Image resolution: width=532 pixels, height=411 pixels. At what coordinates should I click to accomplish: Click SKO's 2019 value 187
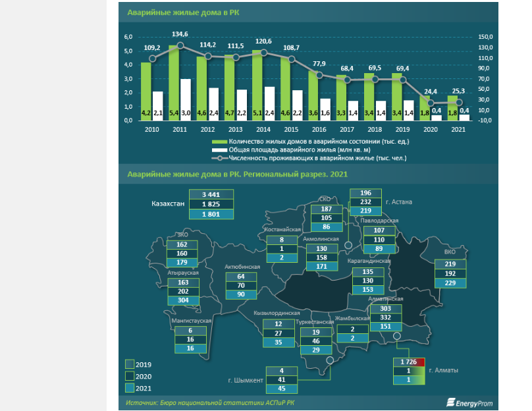(x=327, y=209)
